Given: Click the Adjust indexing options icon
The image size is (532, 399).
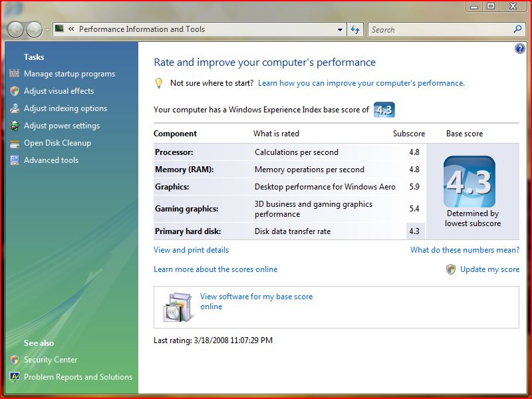Looking at the screenshot, I should tap(15, 108).
